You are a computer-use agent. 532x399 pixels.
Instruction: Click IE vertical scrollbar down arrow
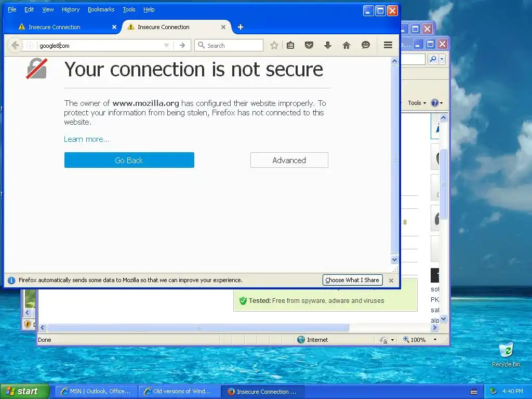click(444, 319)
